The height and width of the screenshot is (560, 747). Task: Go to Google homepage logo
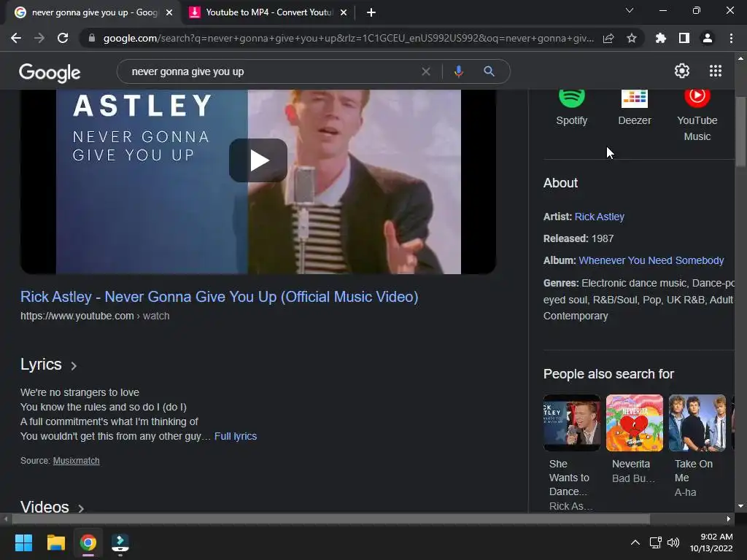[50, 73]
